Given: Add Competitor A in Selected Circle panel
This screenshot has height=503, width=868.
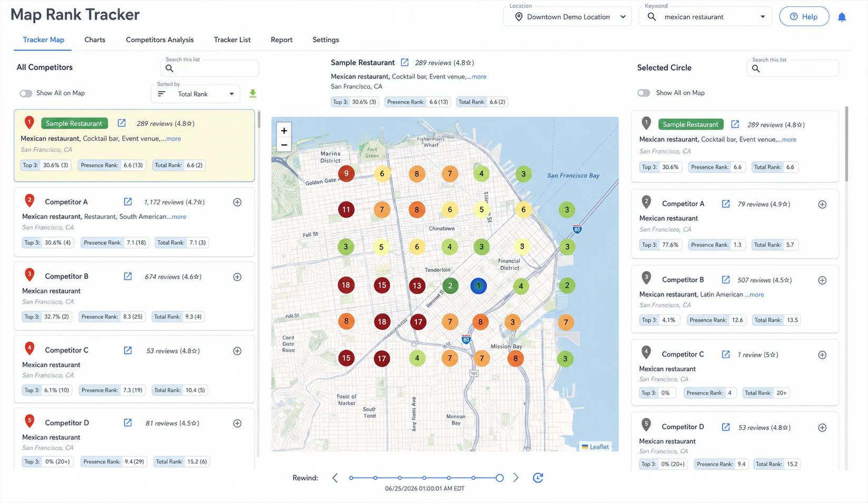Looking at the screenshot, I should click(x=822, y=204).
